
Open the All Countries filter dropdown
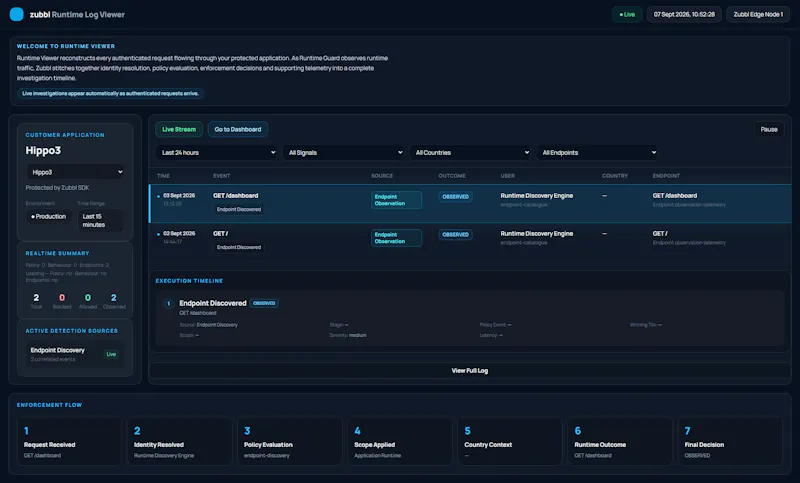[470, 152]
